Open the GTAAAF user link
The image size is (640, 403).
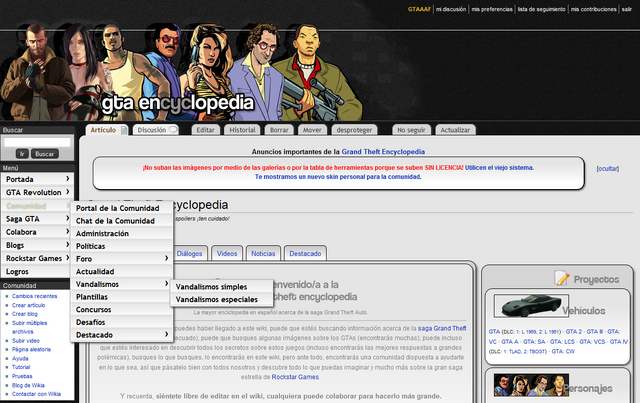tap(419, 9)
